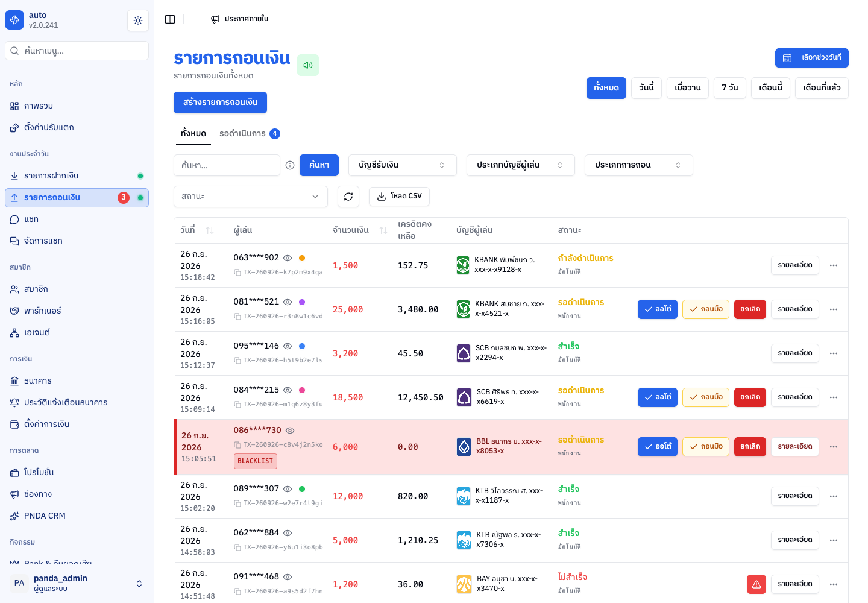Copy transaction ID TX-260926-k7p2m9x4qa
Viewport: 868px width, 603px height.
click(237, 273)
